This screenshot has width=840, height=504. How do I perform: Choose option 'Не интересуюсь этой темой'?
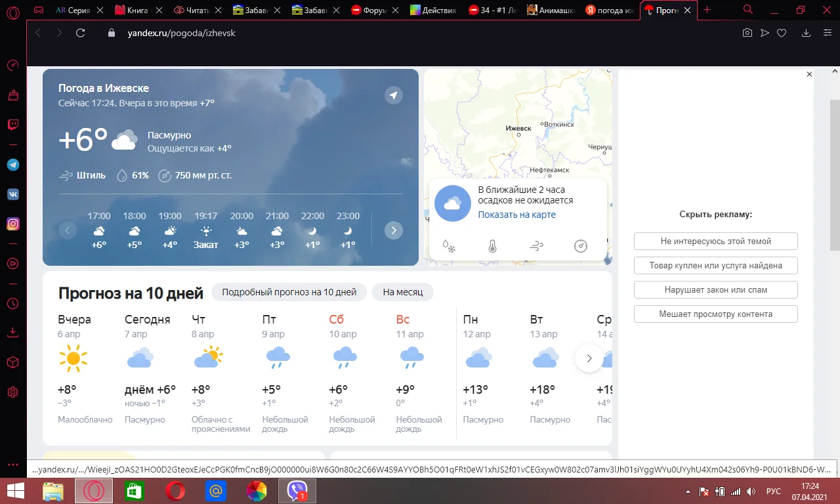[715, 241]
